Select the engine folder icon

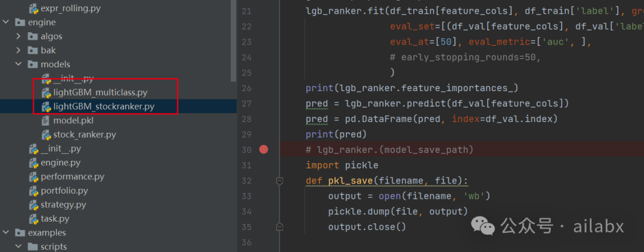click(x=20, y=22)
